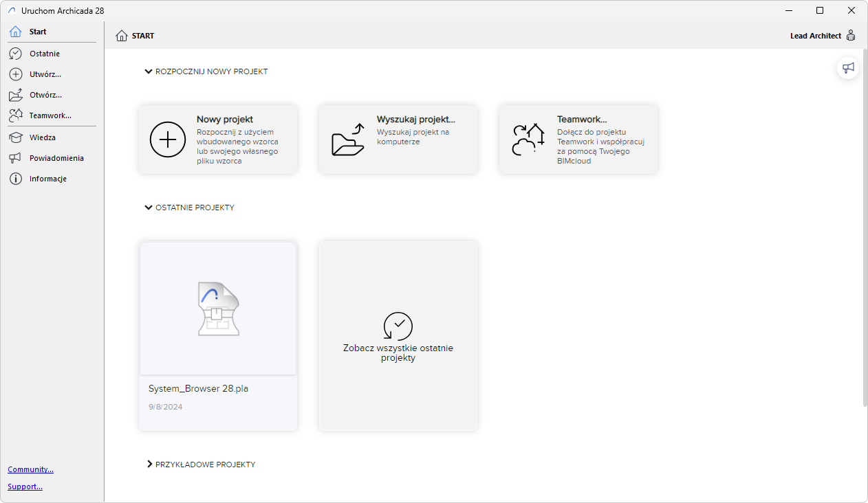The width and height of the screenshot is (868, 503).
Task: Click the Start home icon in sidebar
Action: tap(15, 32)
